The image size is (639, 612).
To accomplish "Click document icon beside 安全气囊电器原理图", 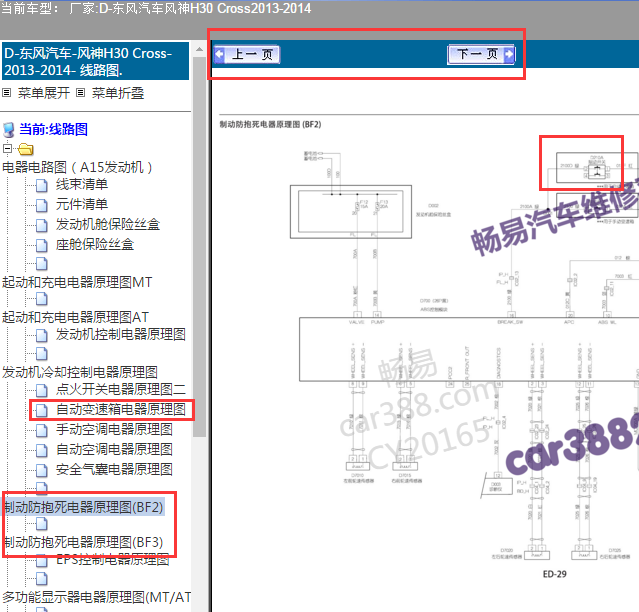I will click(x=42, y=470).
